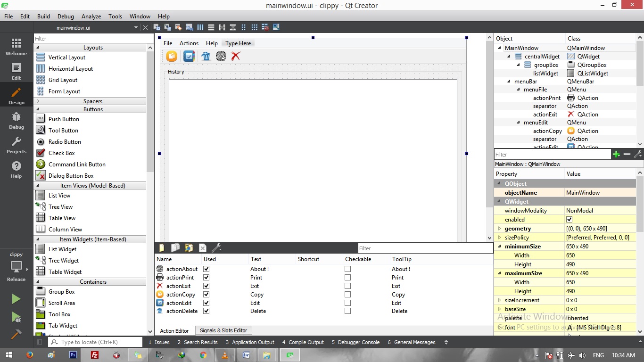Image resolution: width=644 pixels, height=362 pixels.
Task: Enable the Checkable box for actionCopy
Action: pyautogui.click(x=347, y=294)
